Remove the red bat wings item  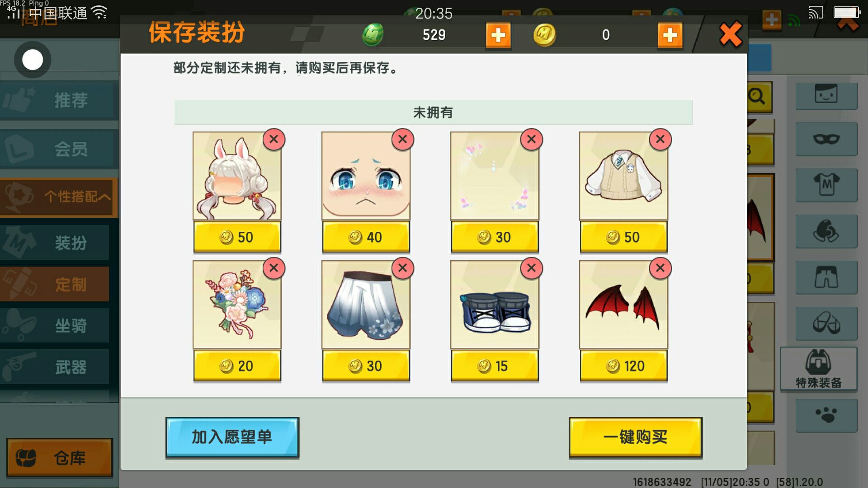click(x=660, y=268)
